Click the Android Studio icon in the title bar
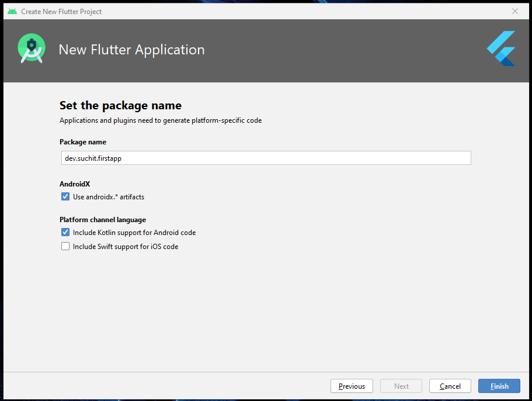This screenshot has width=532, height=401. (12, 11)
